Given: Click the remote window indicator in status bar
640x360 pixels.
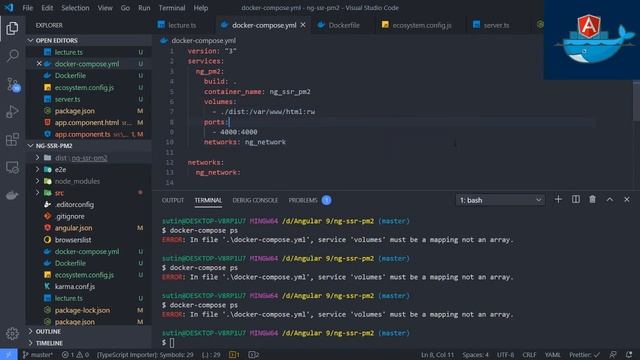Looking at the screenshot, I should pyautogui.click(x=9, y=355).
